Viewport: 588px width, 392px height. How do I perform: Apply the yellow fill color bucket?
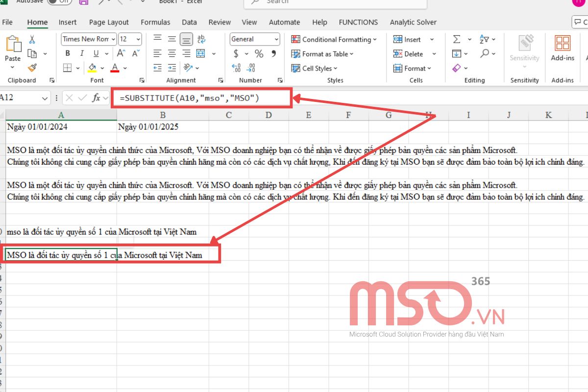[92, 68]
